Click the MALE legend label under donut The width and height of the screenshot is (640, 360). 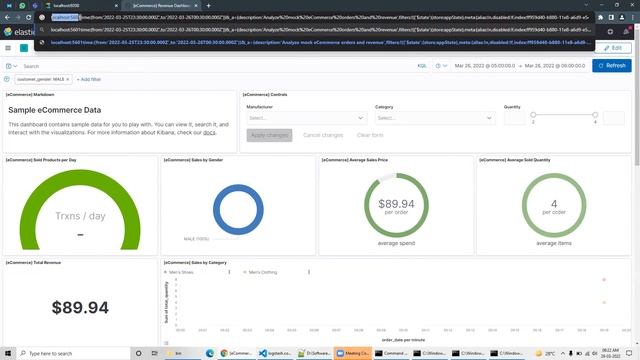coord(196,239)
